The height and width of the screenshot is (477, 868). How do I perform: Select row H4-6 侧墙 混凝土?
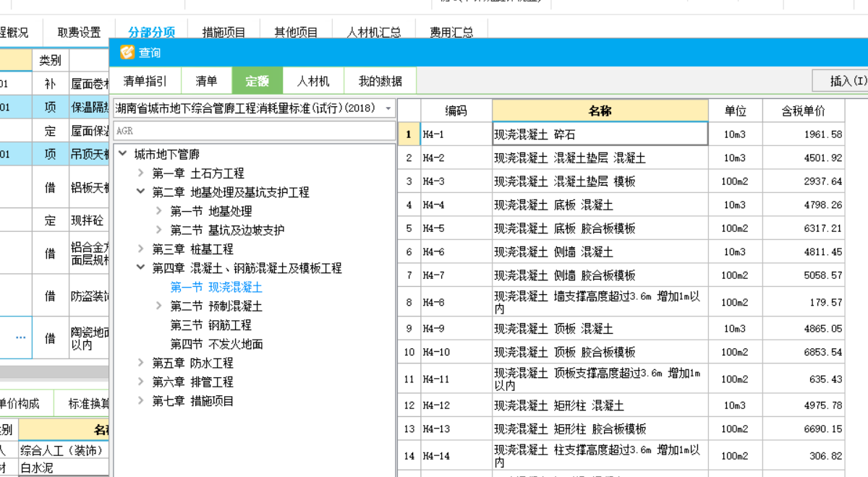621,252
